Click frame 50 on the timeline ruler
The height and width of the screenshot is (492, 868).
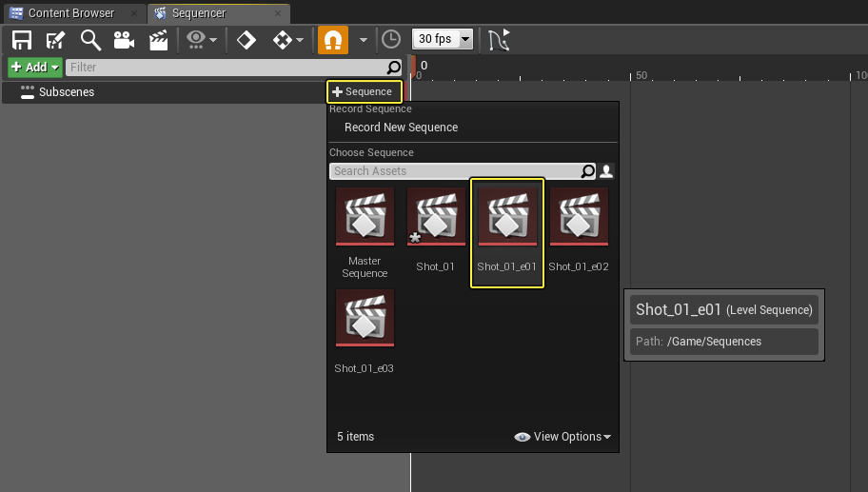(631, 75)
